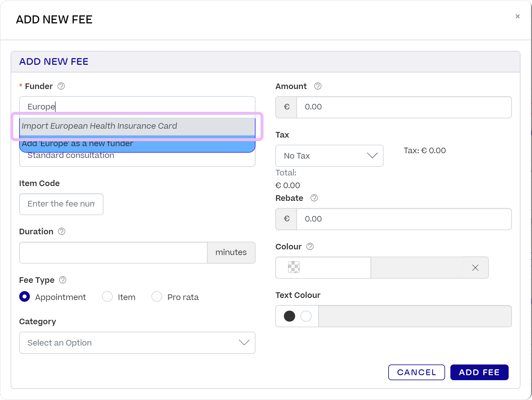Choose the Item fee type radio
The image size is (532, 400).
pos(107,296)
